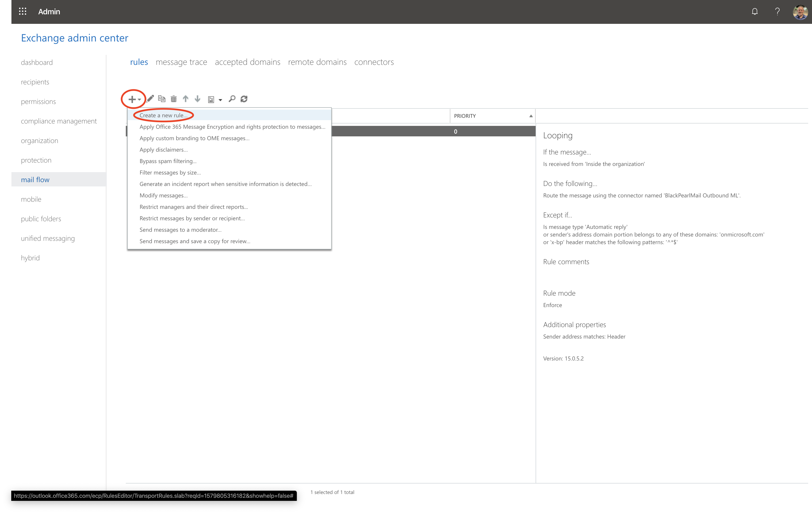Click the pencil edit rule icon

tap(150, 99)
